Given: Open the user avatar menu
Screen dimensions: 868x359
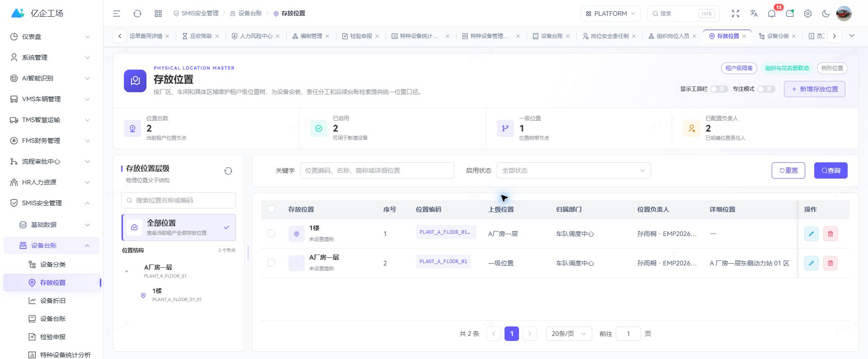Looking at the screenshot, I should [x=844, y=14].
